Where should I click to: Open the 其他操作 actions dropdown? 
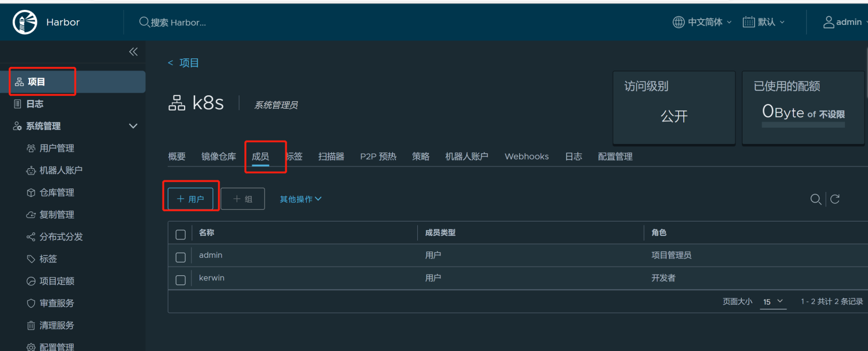(x=301, y=199)
